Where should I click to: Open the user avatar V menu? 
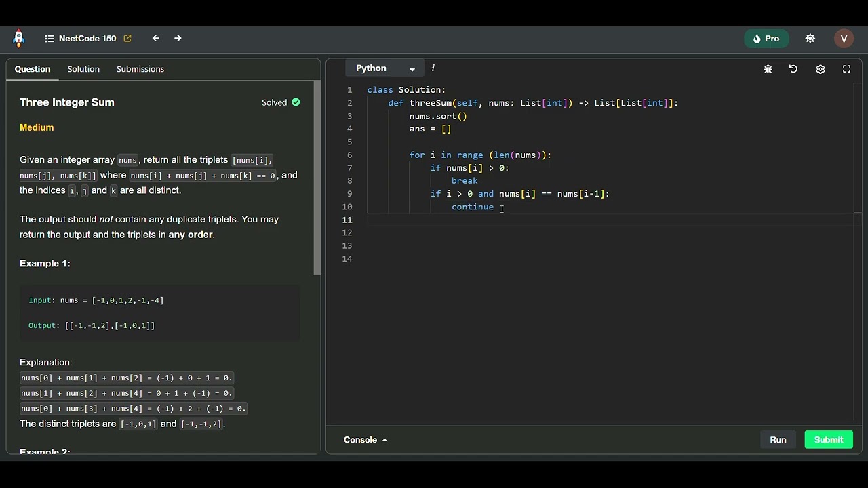(x=844, y=39)
